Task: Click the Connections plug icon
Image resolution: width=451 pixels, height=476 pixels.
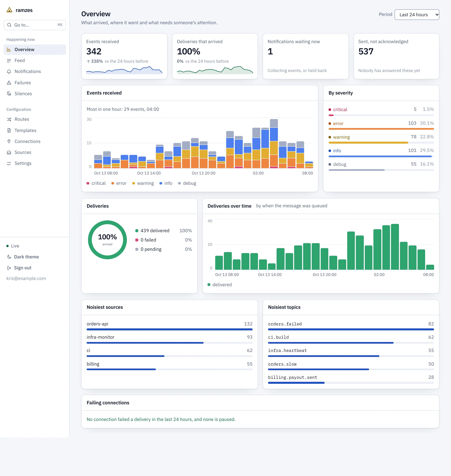Action: 9,141
